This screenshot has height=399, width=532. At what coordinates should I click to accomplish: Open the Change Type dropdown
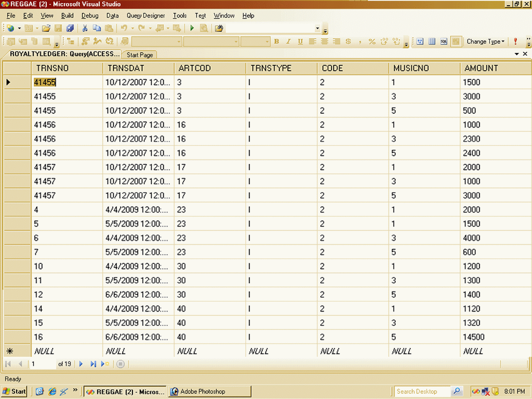coord(485,42)
